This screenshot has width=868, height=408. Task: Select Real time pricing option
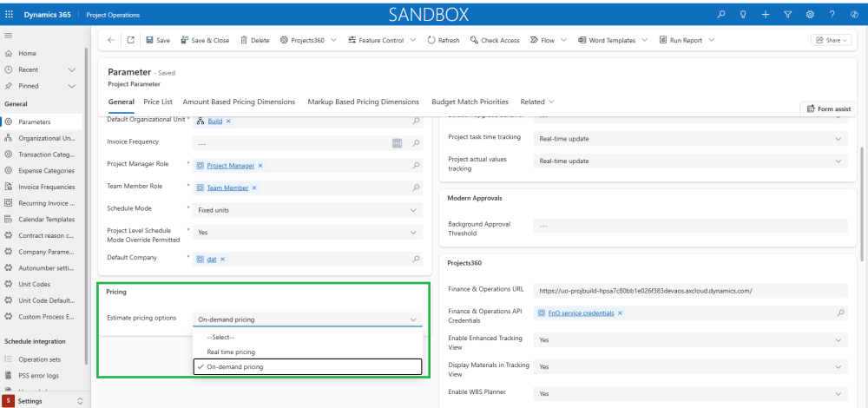(x=231, y=352)
